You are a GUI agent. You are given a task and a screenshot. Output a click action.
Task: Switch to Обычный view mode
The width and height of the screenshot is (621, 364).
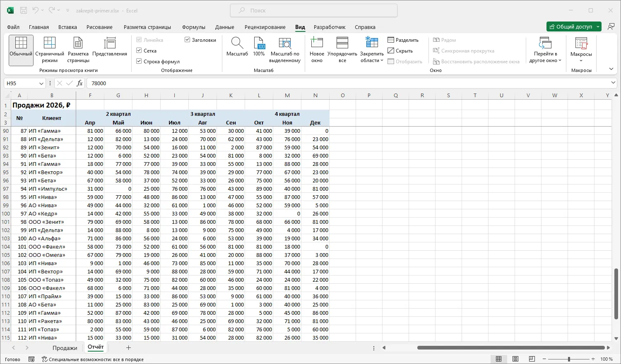[x=21, y=50]
